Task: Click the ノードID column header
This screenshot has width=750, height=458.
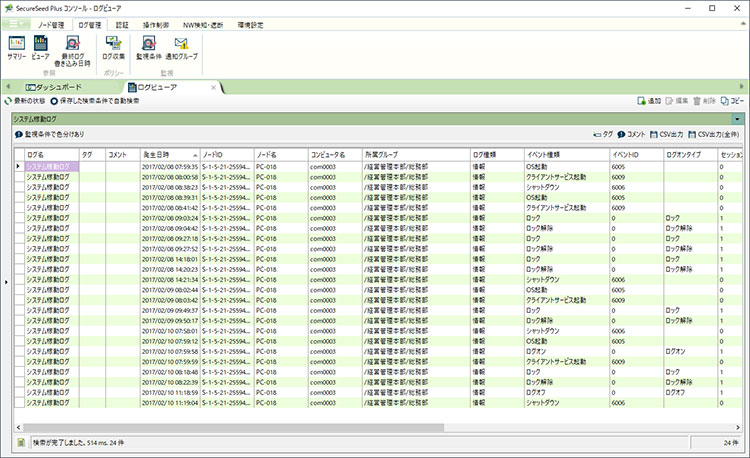Action: click(x=227, y=155)
